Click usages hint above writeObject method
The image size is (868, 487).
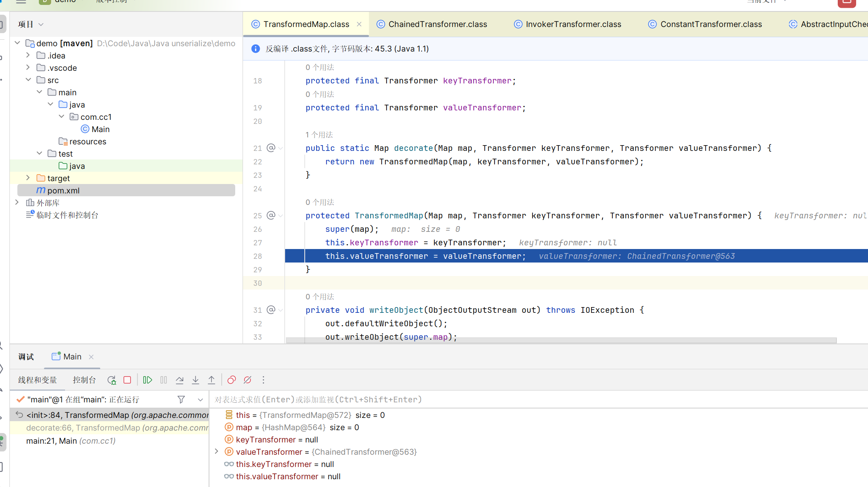(x=319, y=296)
